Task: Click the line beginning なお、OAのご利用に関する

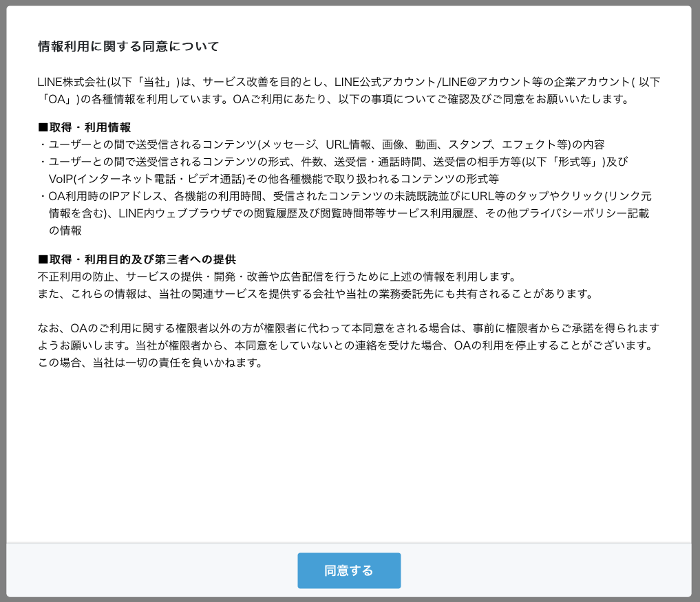Action: (349, 328)
